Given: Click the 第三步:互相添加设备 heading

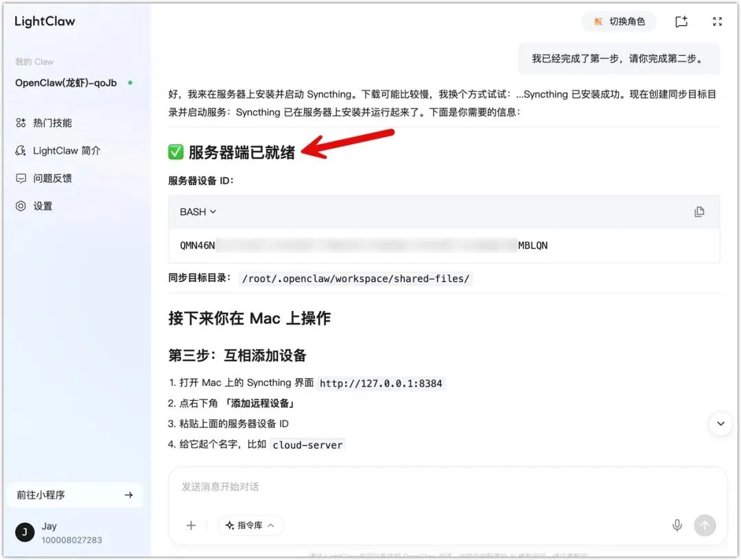Looking at the screenshot, I should pyautogui.click(x=237, y=355).
